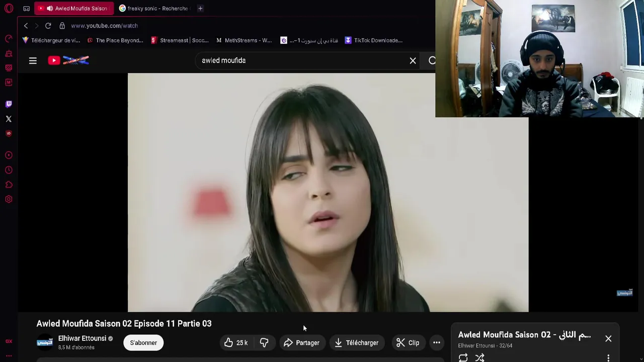Switch to freaky sonic Google tab
Image resolution: width=644 pixels, height=362 pixels.
(153, 9)
